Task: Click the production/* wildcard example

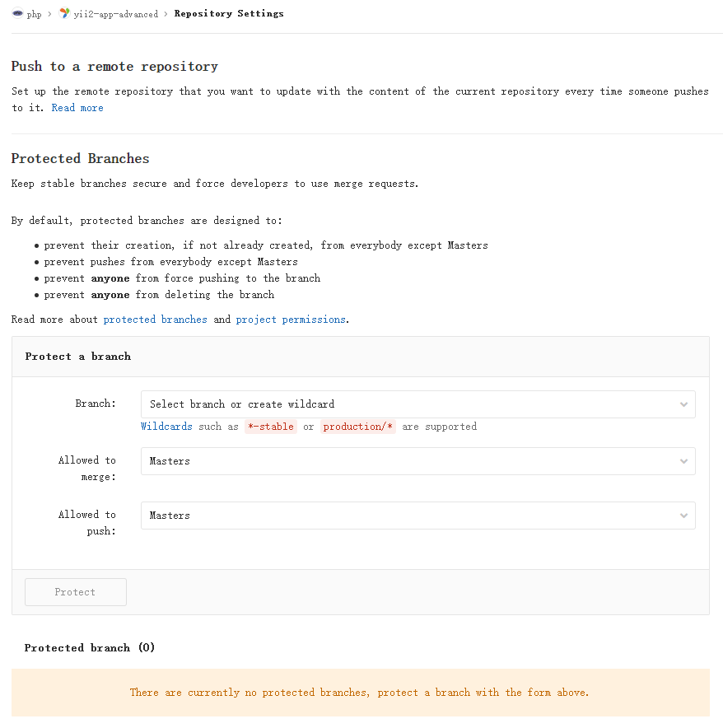Action: coord(358,427)
